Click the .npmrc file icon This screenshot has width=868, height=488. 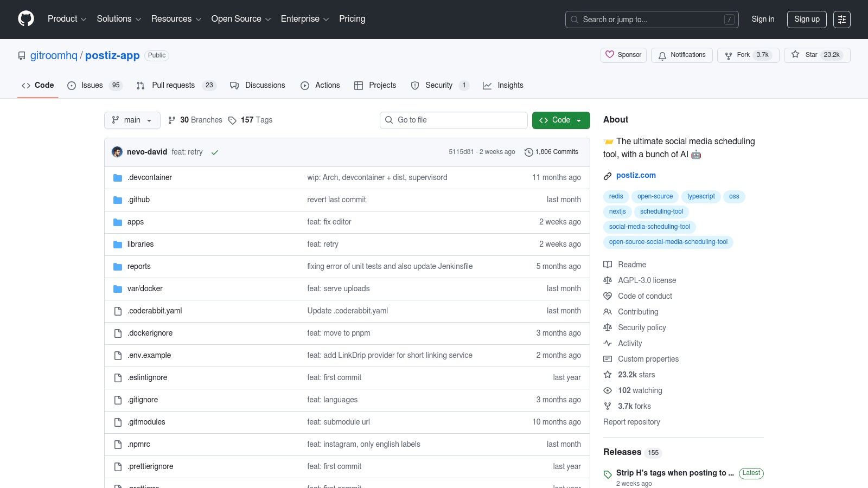pos(118,445)
